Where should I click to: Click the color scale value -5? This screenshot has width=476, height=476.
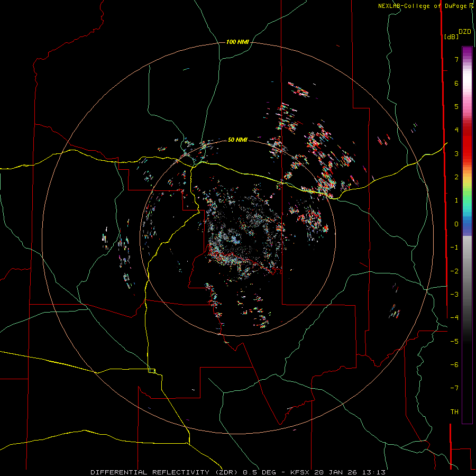(x=454, y=342)
